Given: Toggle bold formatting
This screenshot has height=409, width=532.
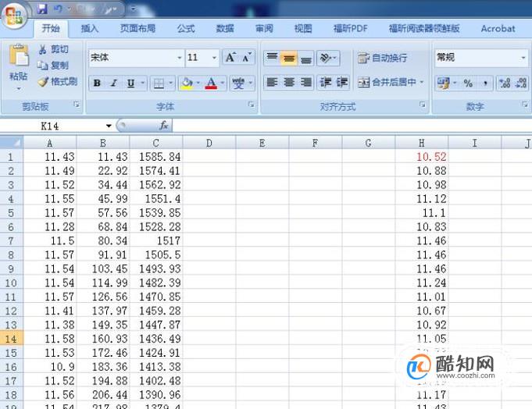Looking at the screenshot, I should point(97,83).
